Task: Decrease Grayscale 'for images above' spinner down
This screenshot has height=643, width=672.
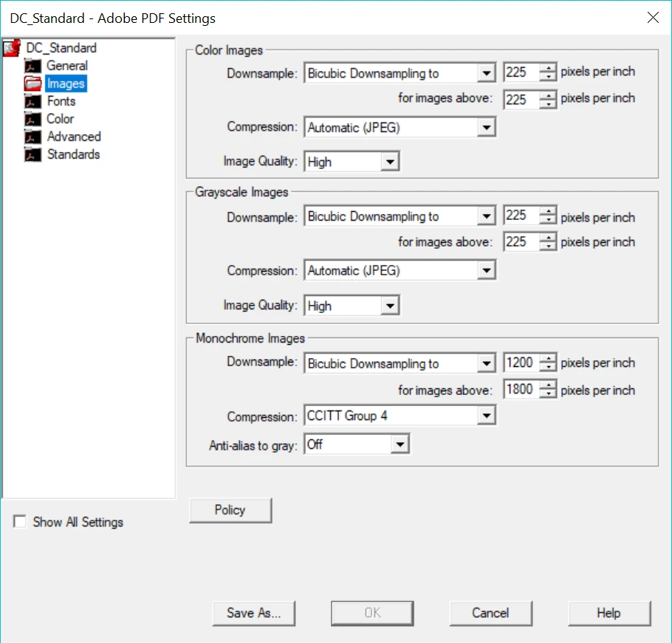Action: 548,247
